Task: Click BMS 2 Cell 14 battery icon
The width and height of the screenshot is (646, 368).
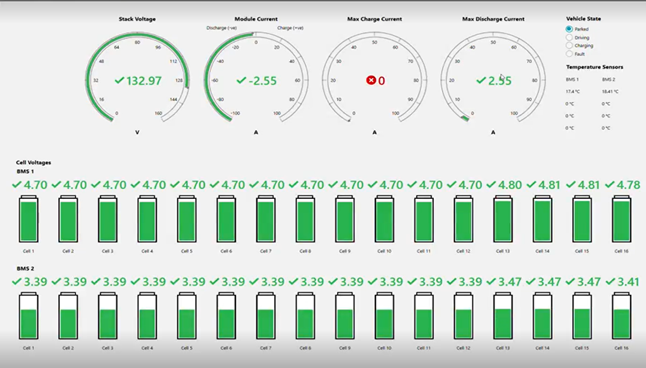Action: [543, 316]
